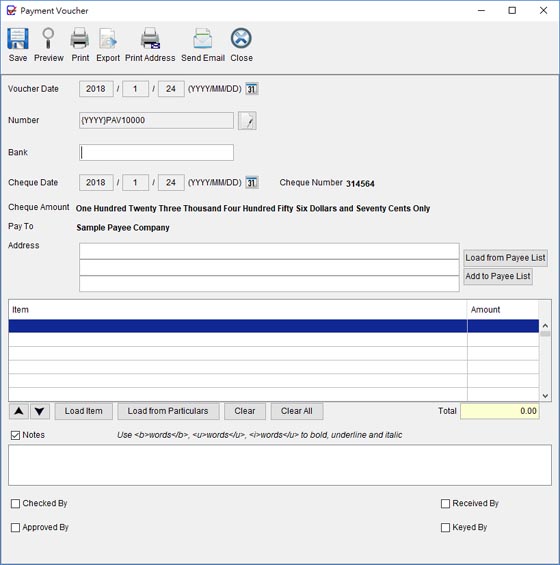
Task: Click the item list scroll down arrow
Action: pos(545,396)
